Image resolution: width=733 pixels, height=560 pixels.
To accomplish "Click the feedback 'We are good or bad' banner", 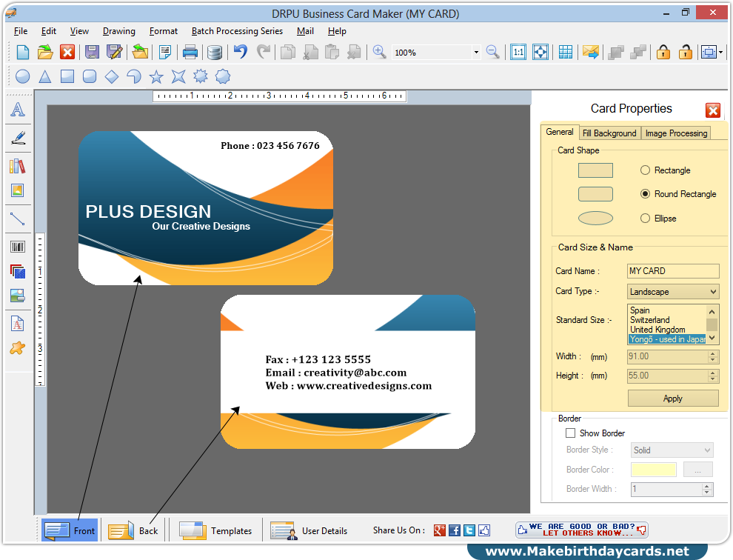I will (x=581, y=530).
